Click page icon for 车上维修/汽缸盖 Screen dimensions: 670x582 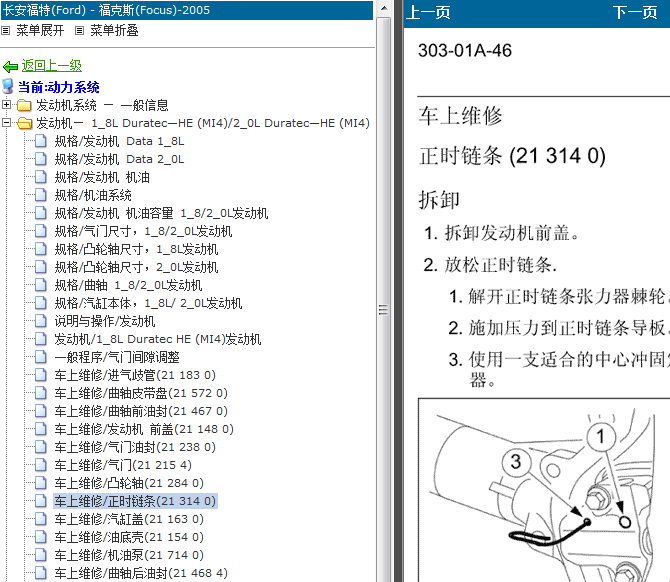[x=41, y=519]
